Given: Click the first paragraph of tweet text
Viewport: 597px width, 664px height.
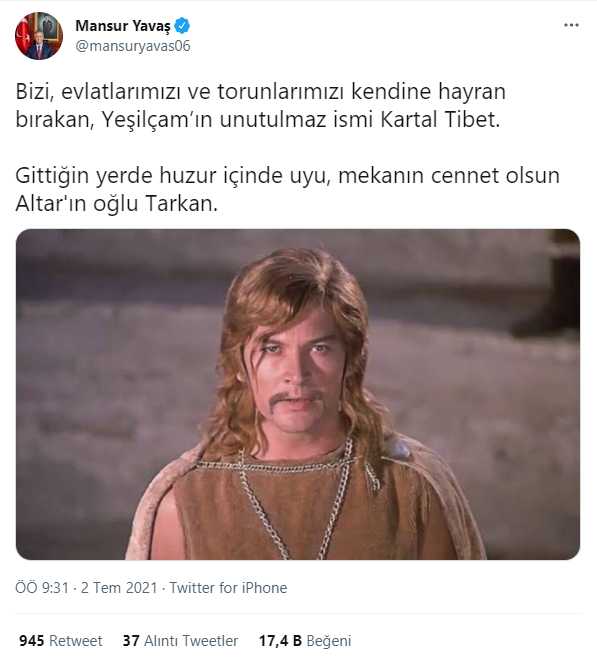Looking at the screenshot, I should click(x=260, y=105).
